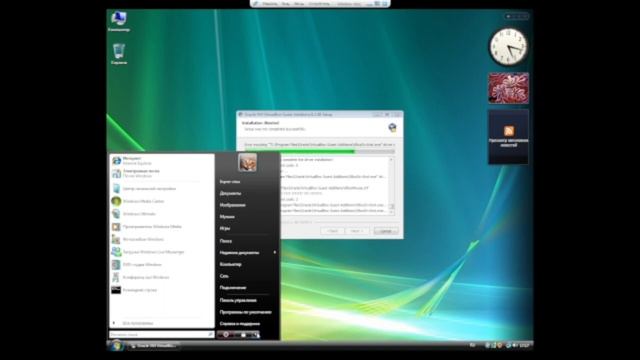Select Download Windows Live Messenger entry
This screenshot has width=640, height=360.
161,252
